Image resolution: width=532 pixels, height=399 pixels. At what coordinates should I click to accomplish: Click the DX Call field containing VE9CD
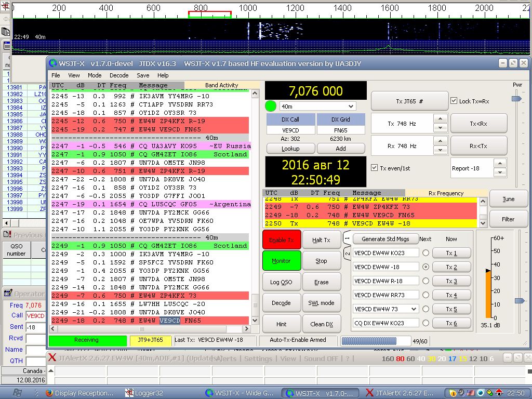[x=290, y=130]
